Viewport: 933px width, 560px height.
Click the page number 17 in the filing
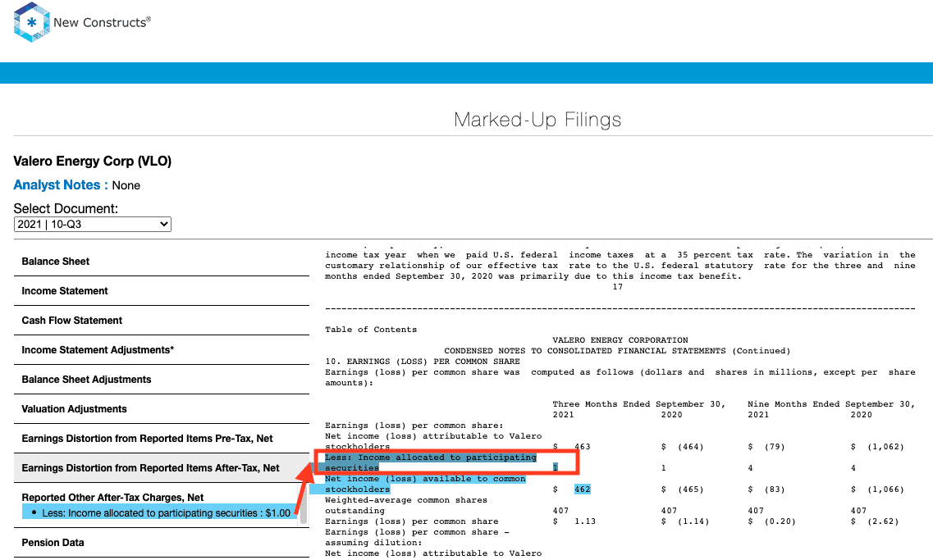point(618,286)
